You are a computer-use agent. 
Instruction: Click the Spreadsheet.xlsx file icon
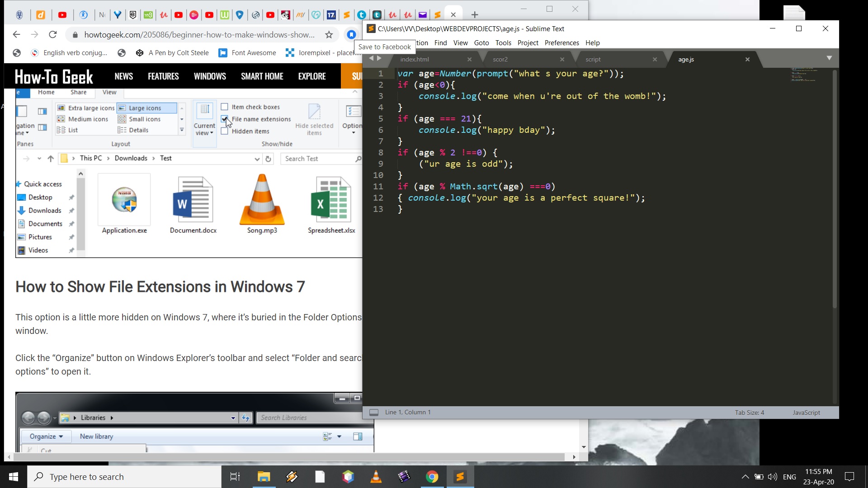point(331,203)
